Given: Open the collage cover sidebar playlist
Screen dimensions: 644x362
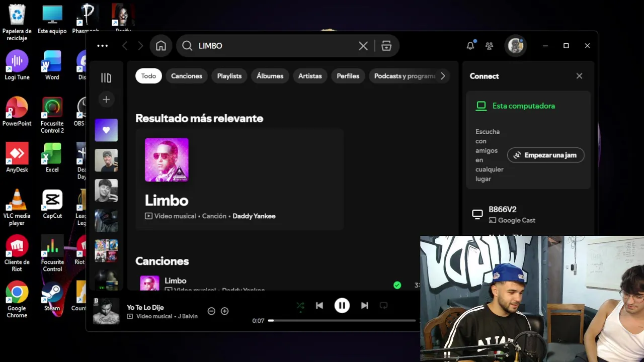Looking at the screenshot, I should click(106, 251).
